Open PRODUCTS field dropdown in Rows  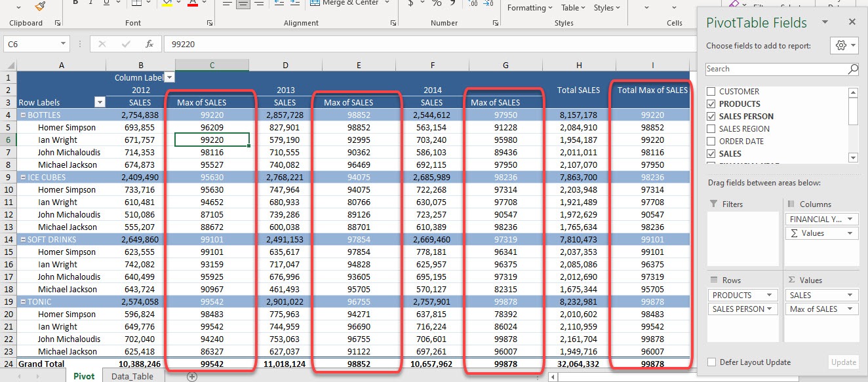pyautogui.click(x=768, y=296)
